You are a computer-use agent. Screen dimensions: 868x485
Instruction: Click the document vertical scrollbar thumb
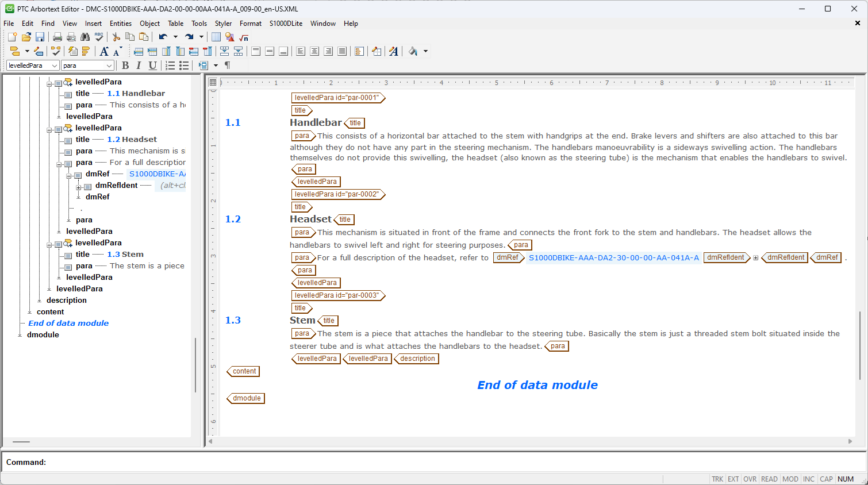coord(860,345)
